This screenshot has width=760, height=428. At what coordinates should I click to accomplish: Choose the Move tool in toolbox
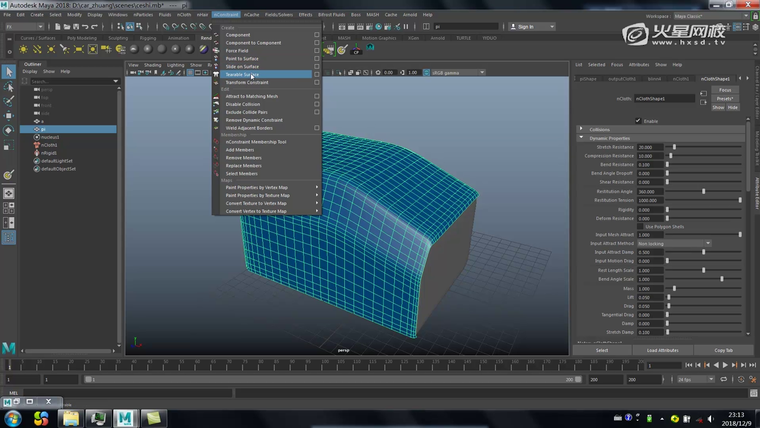(8, 116)
